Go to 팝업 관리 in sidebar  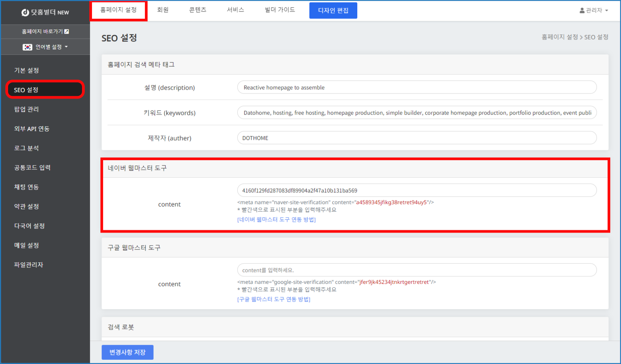[x=26, y=109]
